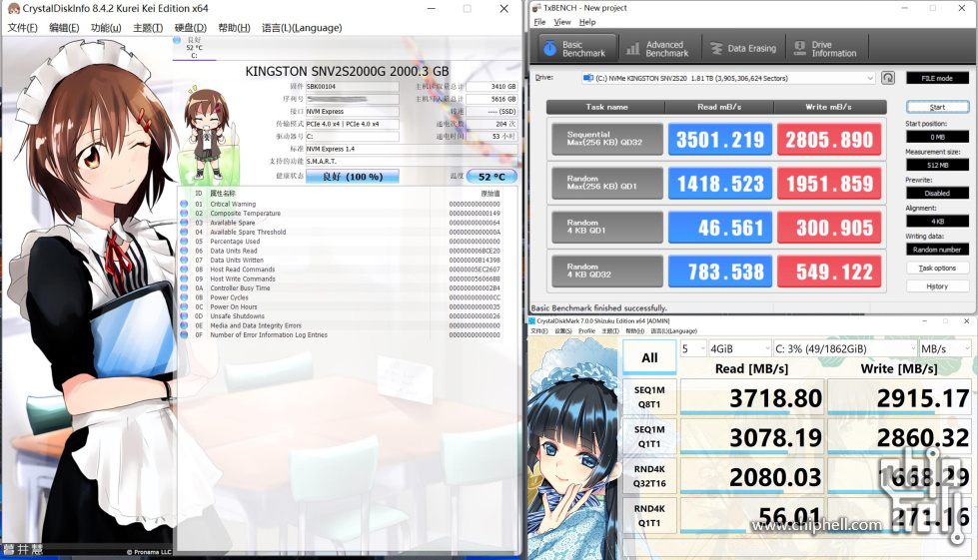The image size is (978, 560).
Task: Open the 功能(u) menu in CrystalDiskInfo
Action: 106,28
